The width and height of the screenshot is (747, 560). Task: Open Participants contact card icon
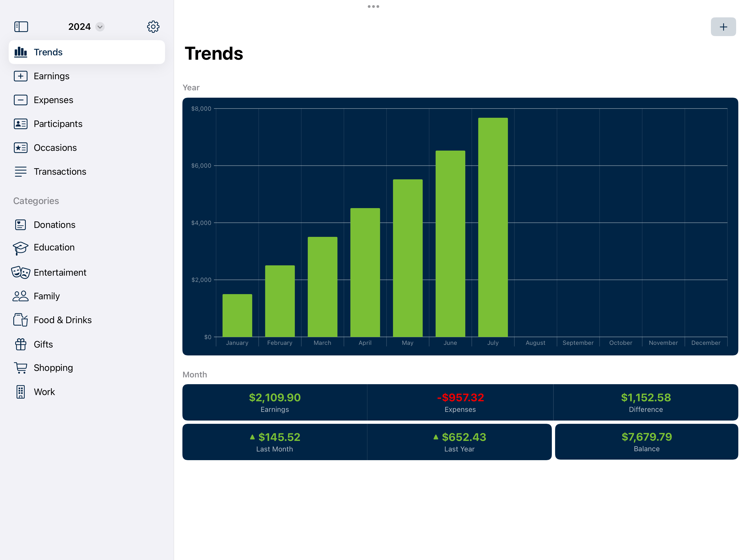[x=21, y=124]
